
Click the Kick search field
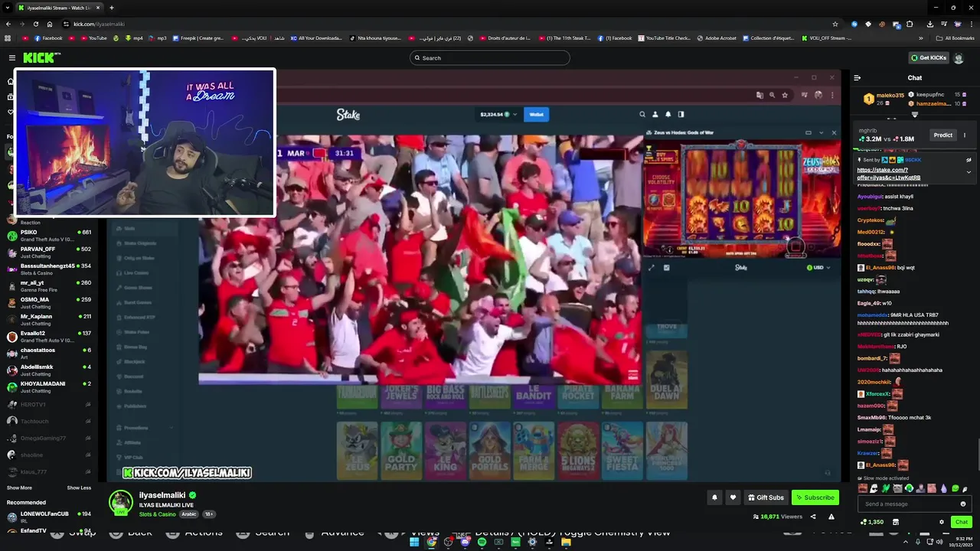coord(490,57)
